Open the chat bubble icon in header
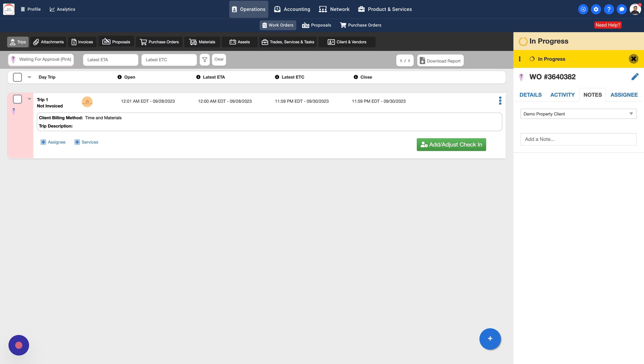The width and height of the screenshot is (644, 364). 621,9
